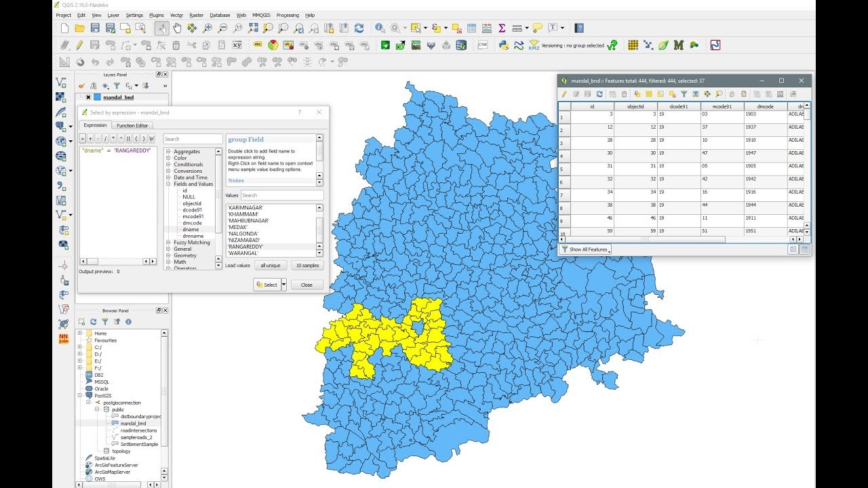Switch to the Function Editor tab
The height and width of the screenshot is (488, 868).
(x=132, y=125)
